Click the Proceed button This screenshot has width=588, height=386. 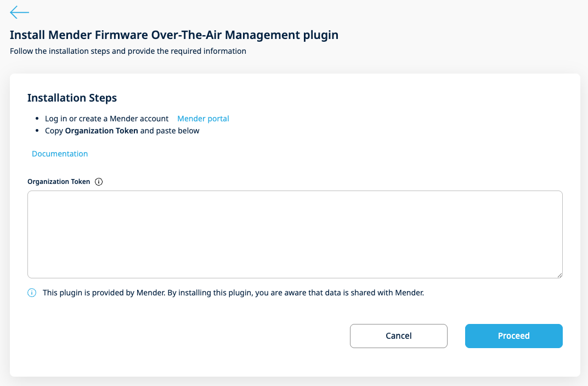[x=514, y=335]
